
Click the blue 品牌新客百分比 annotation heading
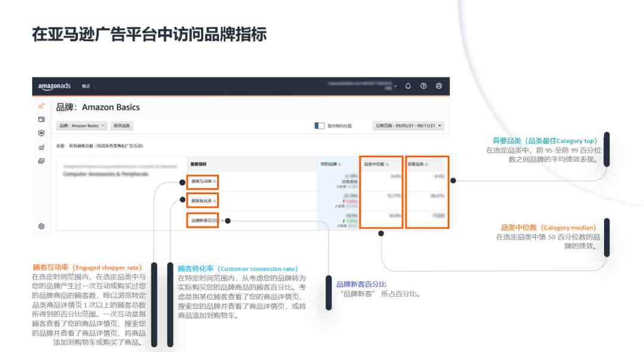click(x=361, y=284)
